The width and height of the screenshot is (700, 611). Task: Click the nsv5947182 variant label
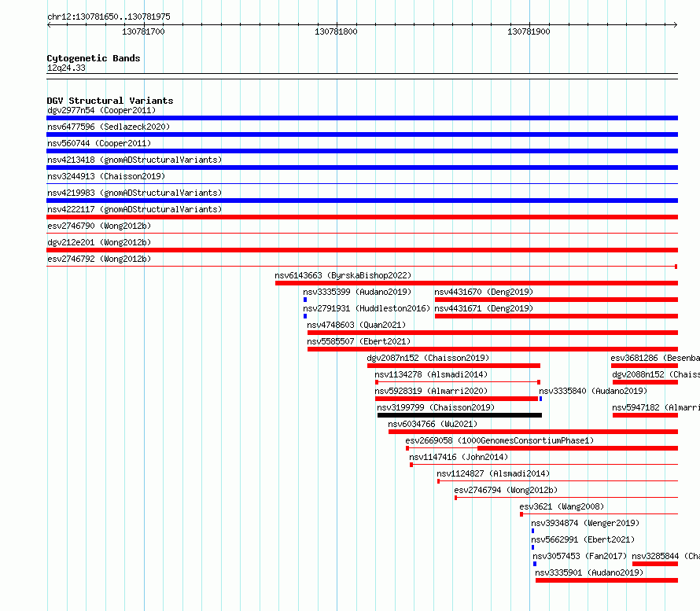point(656,407)
